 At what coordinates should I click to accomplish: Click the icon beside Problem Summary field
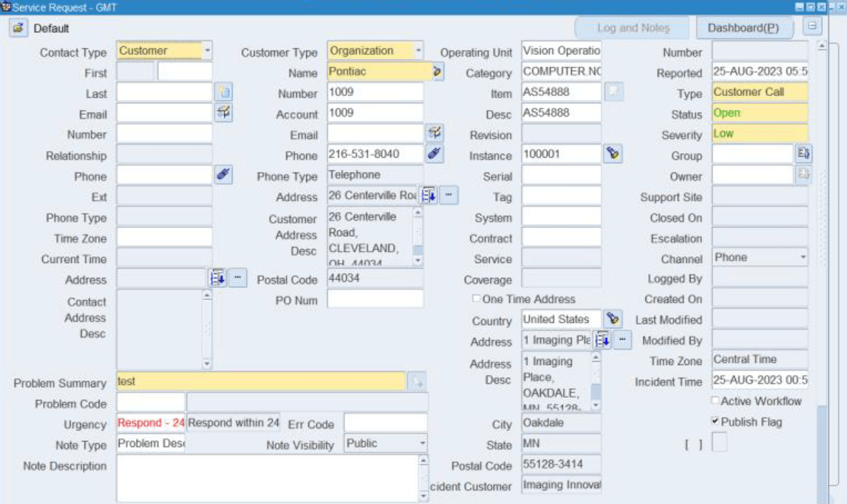click(x=417, y=382)
